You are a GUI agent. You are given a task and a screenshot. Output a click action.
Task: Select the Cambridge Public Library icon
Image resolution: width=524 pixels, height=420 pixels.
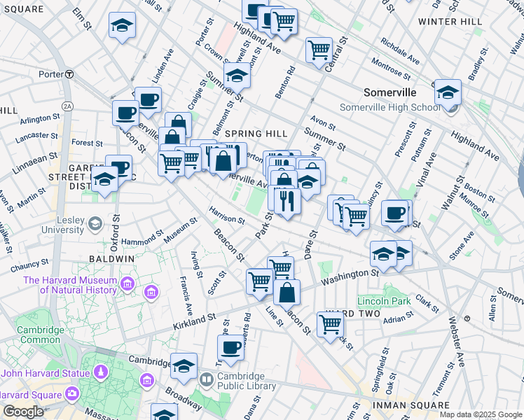coord(206,380)
